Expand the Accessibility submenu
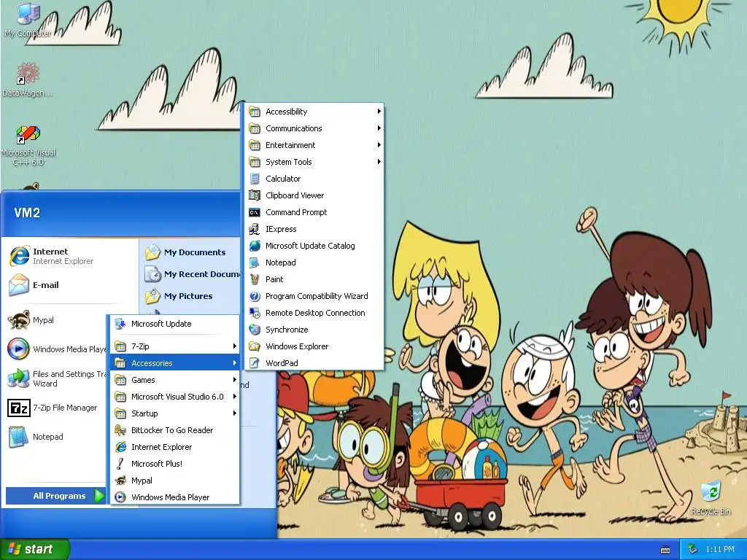Viewport: 747px width, 560px height. point(315,112)
